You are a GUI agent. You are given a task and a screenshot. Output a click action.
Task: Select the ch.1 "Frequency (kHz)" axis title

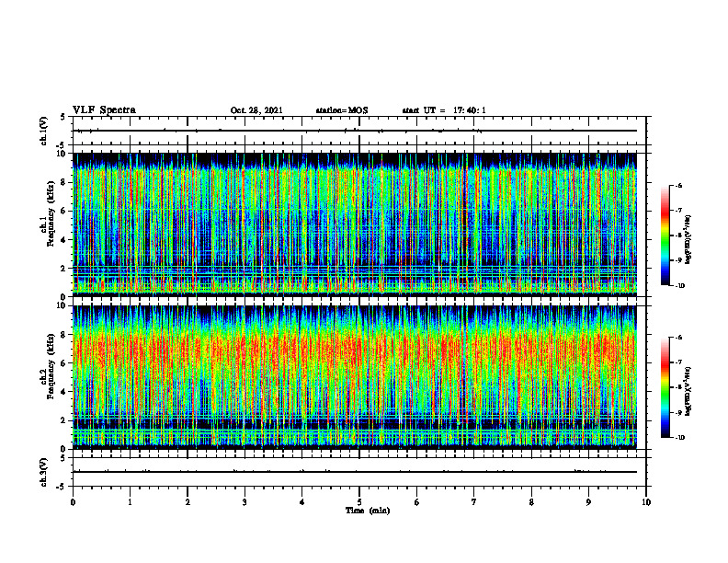point(51,214)
